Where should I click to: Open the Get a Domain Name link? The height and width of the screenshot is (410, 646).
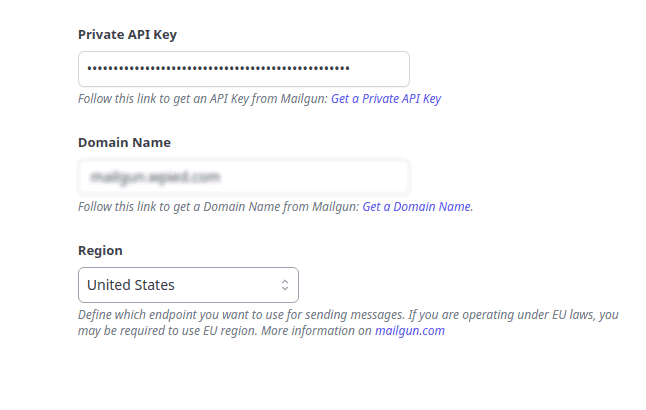coord(417,207)
